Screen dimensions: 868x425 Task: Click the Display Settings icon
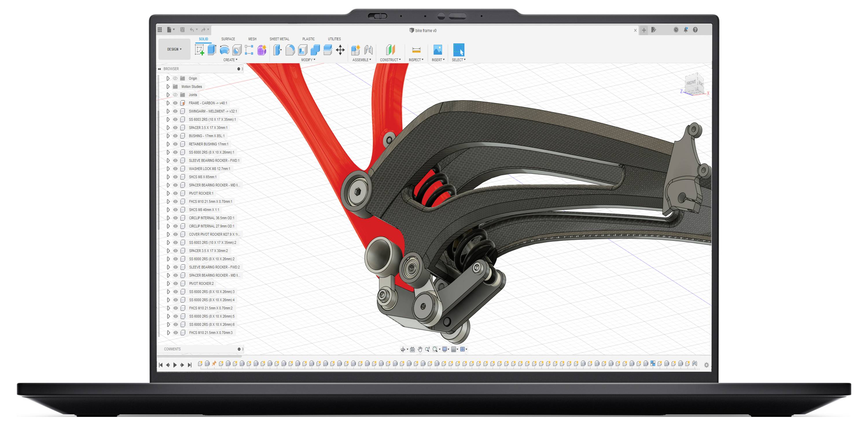click(444, 349)
